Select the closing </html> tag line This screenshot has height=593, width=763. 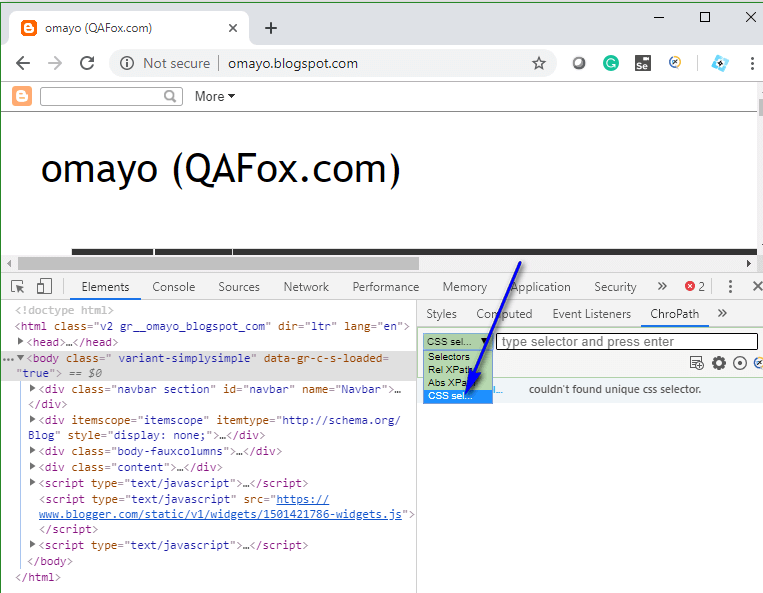(38, 577)
